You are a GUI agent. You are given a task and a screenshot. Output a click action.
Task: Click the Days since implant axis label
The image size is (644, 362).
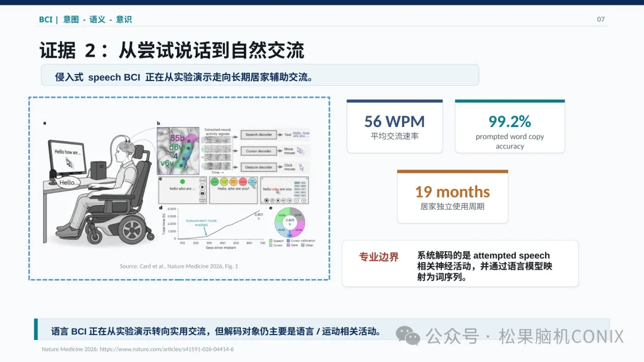[x=221, y=247]
